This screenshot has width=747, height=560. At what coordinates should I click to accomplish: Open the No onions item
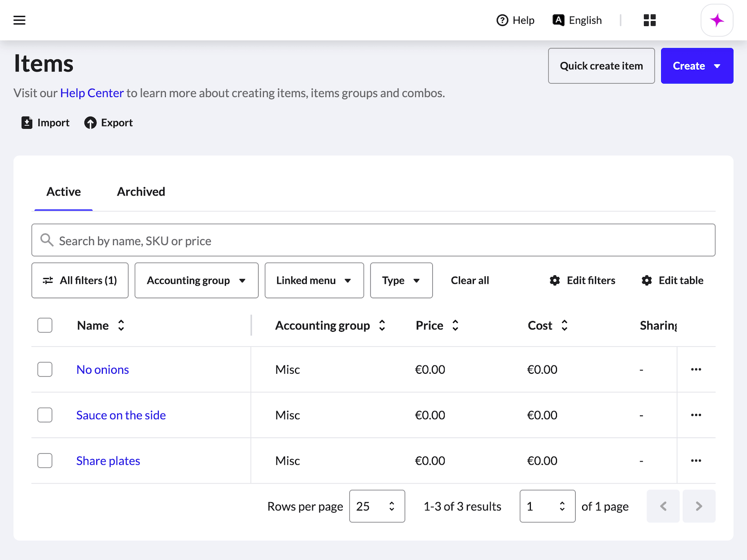pos(103,370)
